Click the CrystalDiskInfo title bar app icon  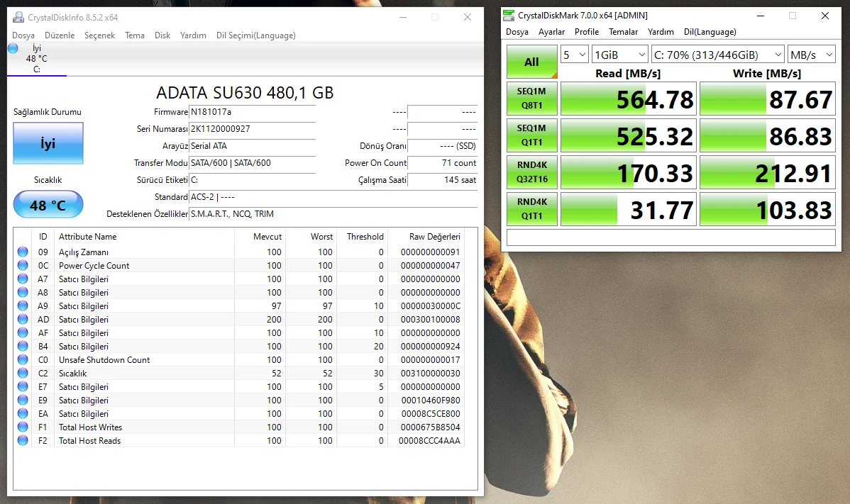18,17
